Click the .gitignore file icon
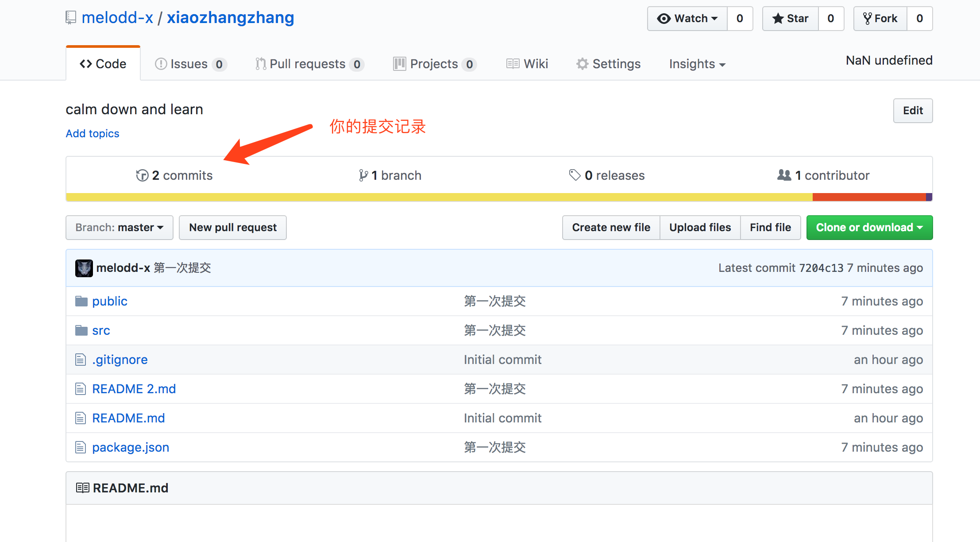The image size is (980, 542). (x=81, y=360)
